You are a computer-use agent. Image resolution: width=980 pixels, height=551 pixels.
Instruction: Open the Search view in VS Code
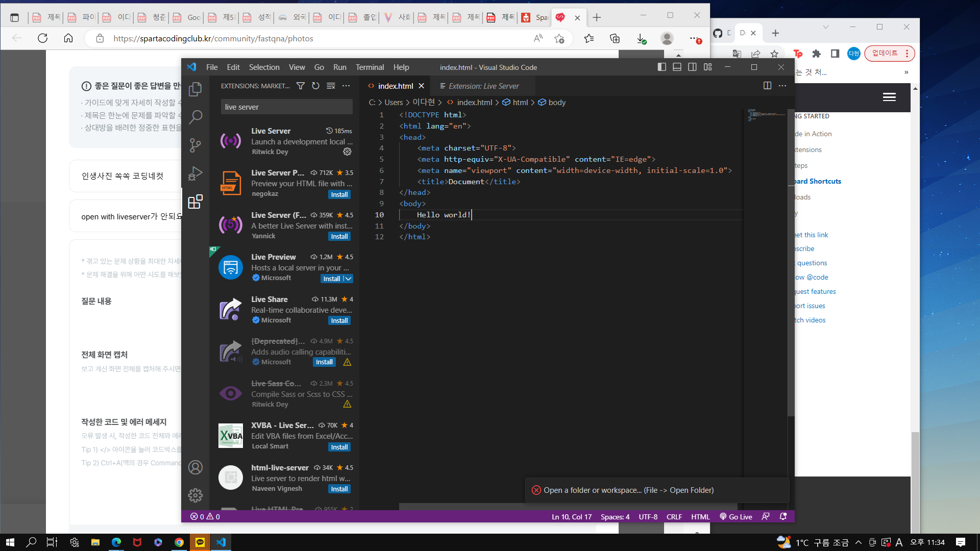tap(195, 117)
